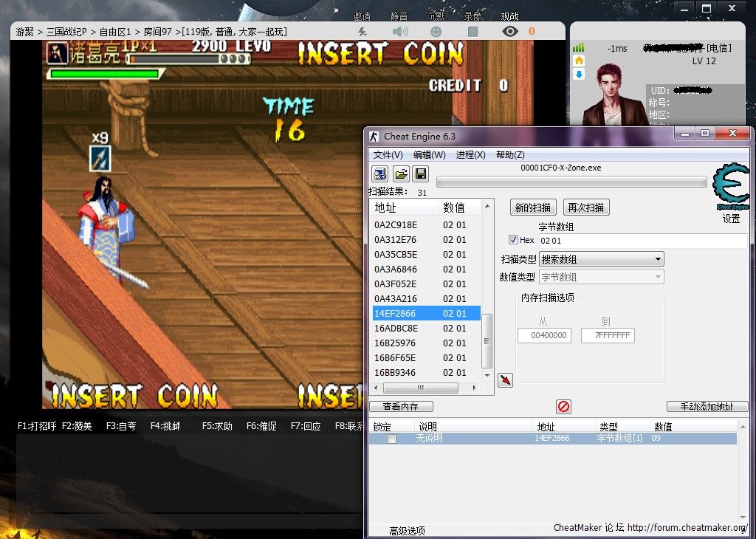Click the red arrow add-to-list icon

click(506, 380)
